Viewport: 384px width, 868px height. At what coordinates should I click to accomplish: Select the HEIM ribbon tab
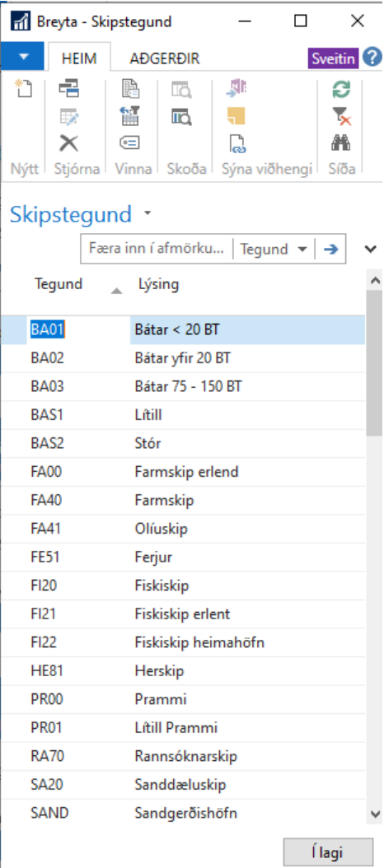click(79, 58)
